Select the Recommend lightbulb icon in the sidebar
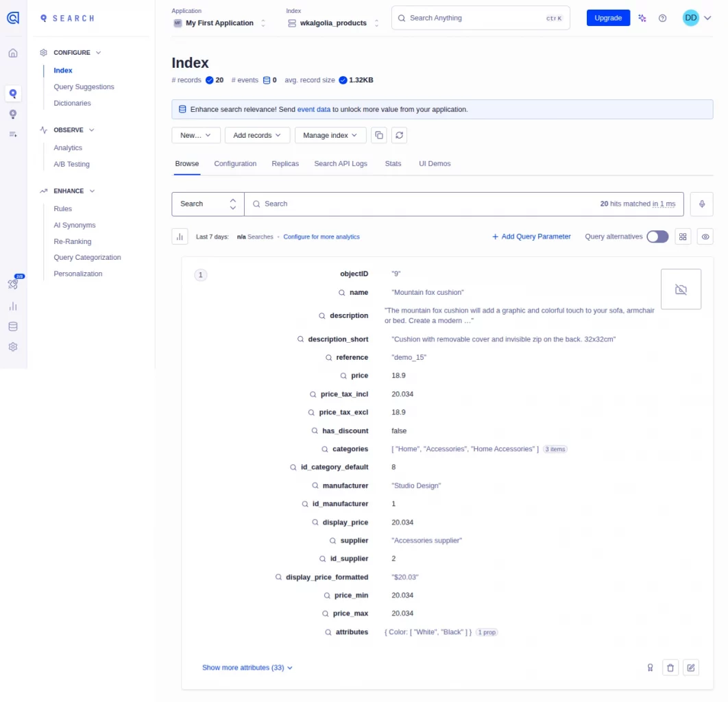This screenshot has width=728, height=702. [12, 114]
